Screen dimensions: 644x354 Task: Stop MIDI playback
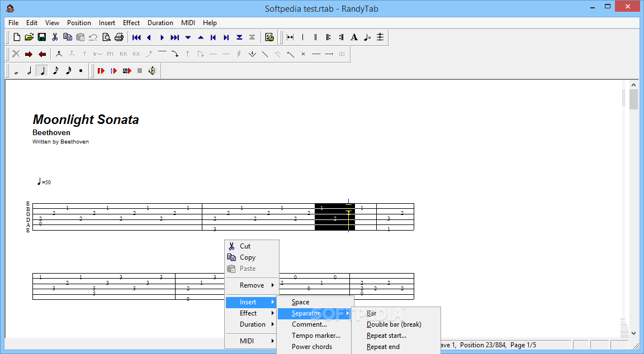[140, 71]
